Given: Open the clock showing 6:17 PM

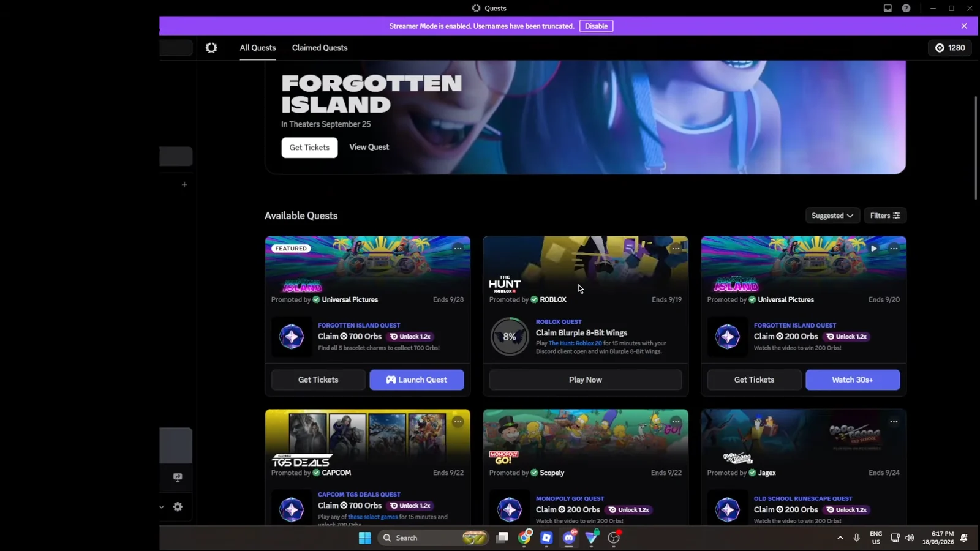Looking at the screenshot, I should point(938,538).
